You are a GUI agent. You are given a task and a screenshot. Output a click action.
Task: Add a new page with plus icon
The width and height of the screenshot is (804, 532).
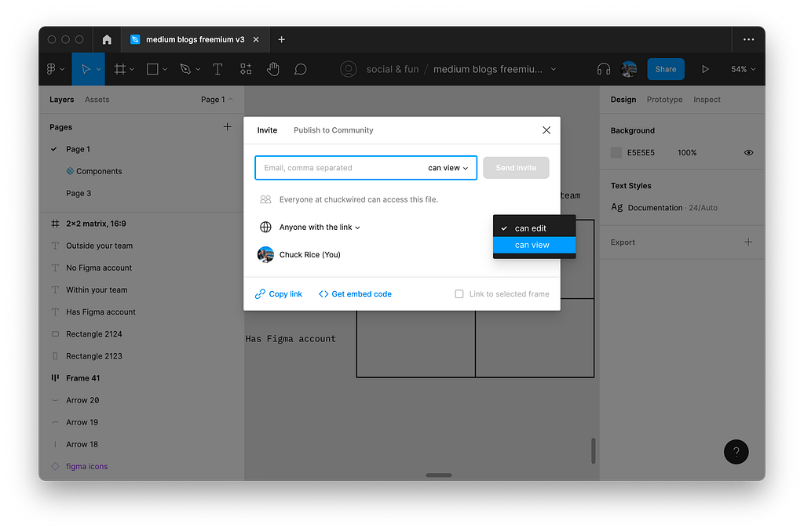[227, 126]
